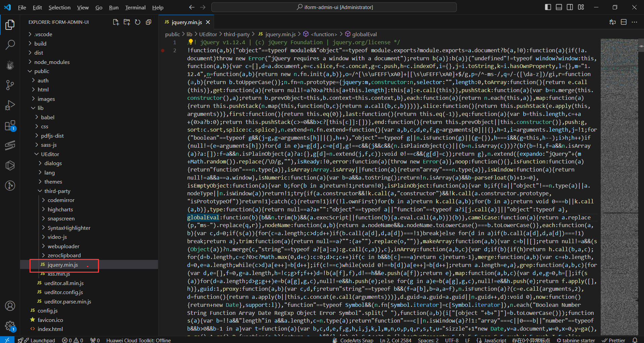The image size is (644, 343).
Task: Click the command center search field
Action: pos(334,7)
